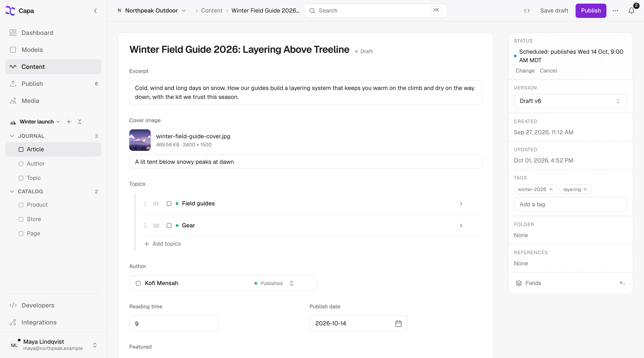Expand the Field guides topic row chevron

[x=461, y=204]
